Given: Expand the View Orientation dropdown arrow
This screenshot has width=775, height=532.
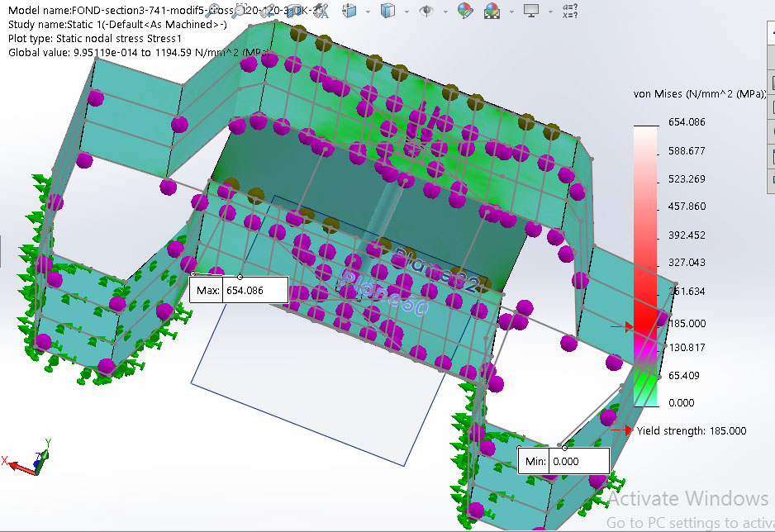Looking at the screenshot, I should [x=367, y=12].
